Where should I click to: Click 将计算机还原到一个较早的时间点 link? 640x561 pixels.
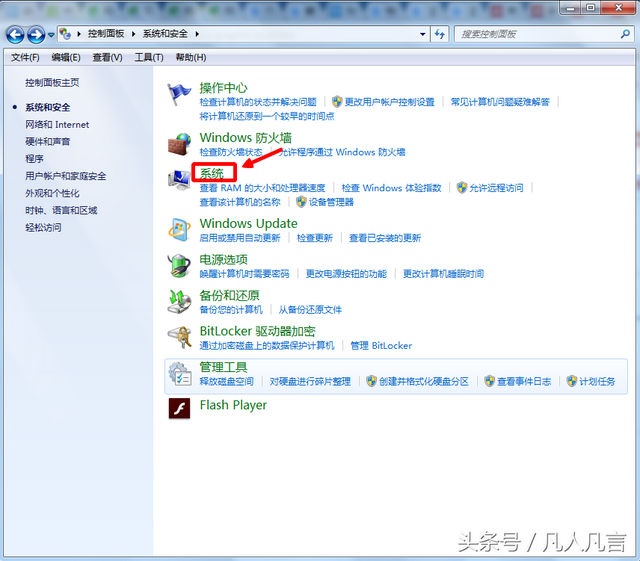267,116
